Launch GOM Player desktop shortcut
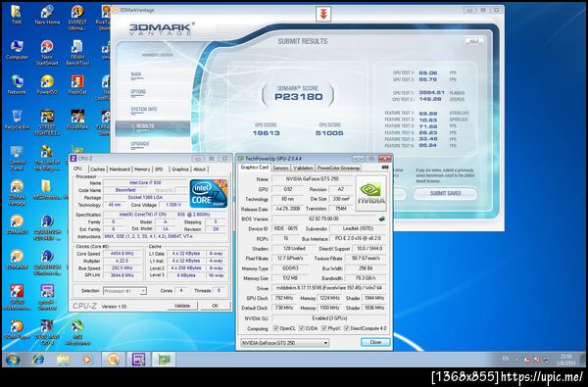 tap(16, 329)
